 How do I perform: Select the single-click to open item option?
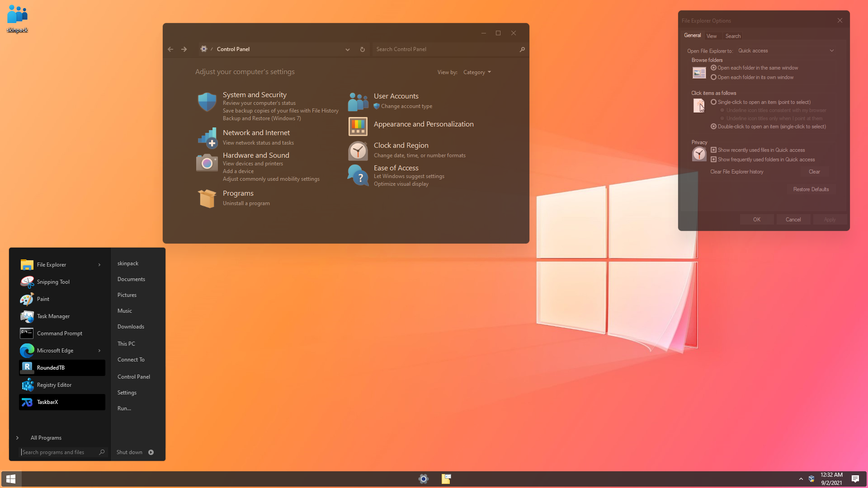pyautogui.click(x=713, y=102)
